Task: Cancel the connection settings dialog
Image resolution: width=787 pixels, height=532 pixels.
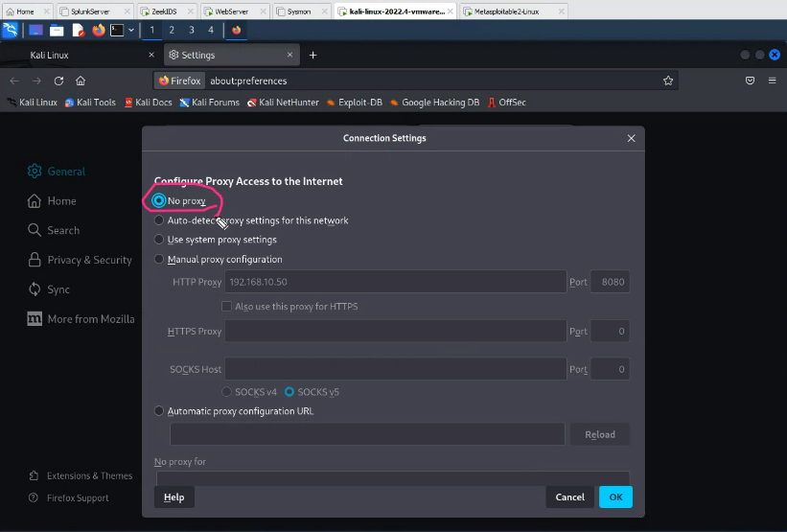Action: (569, 497)
